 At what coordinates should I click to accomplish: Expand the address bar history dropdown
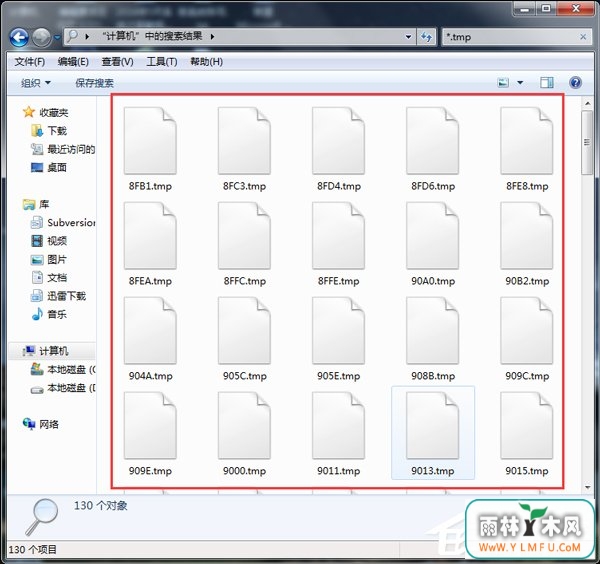408,37
